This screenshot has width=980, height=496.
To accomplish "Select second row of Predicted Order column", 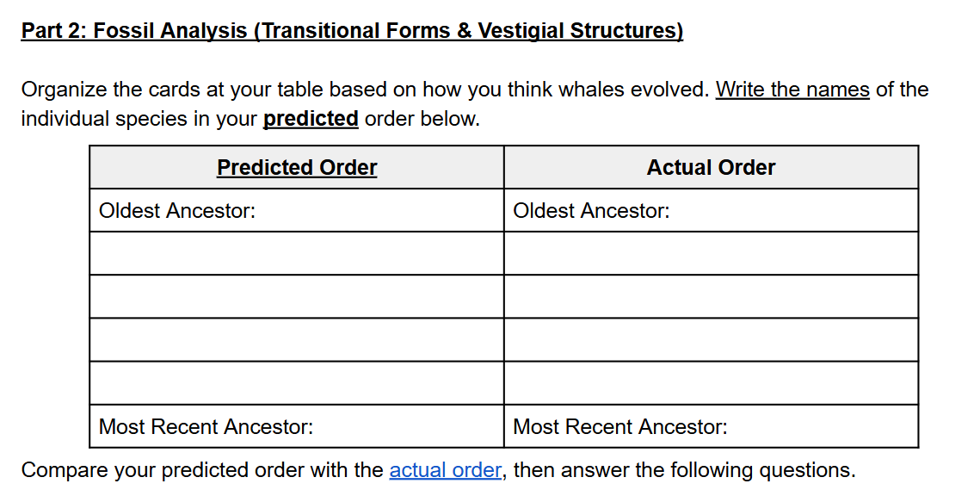I will click(x=297, y=253).
